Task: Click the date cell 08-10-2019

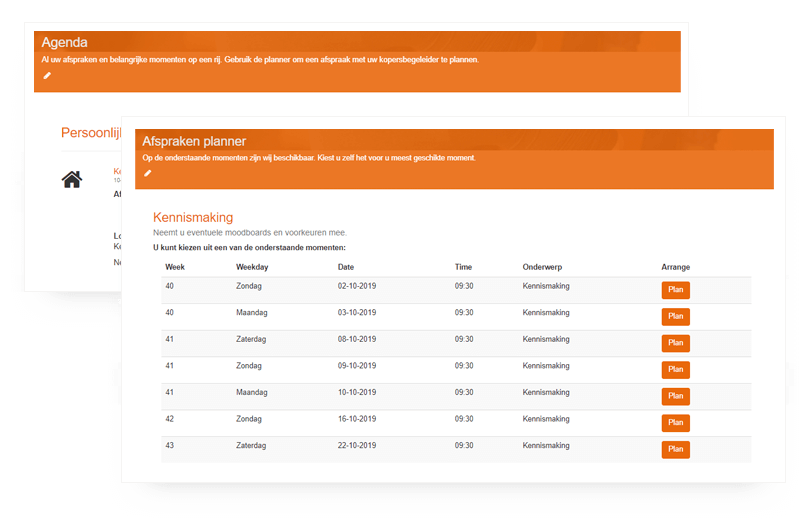Action: point(357,339)
